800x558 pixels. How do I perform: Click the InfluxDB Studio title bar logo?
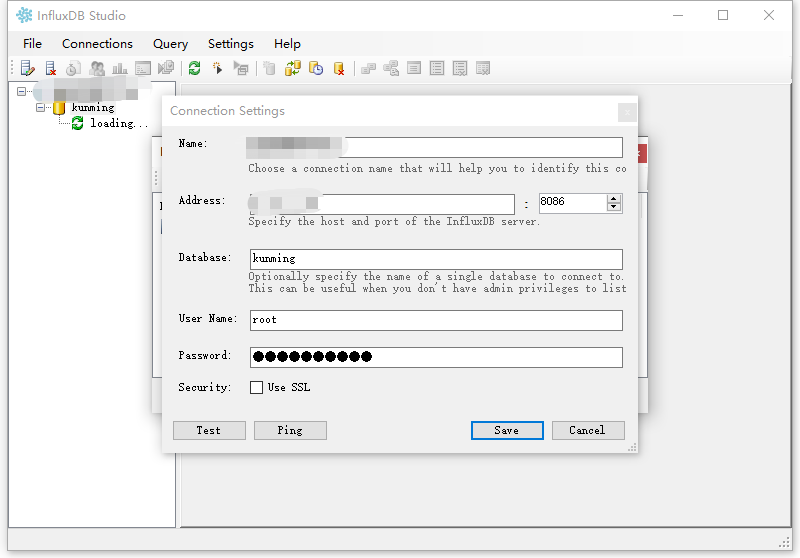click(x=24, y=15)
